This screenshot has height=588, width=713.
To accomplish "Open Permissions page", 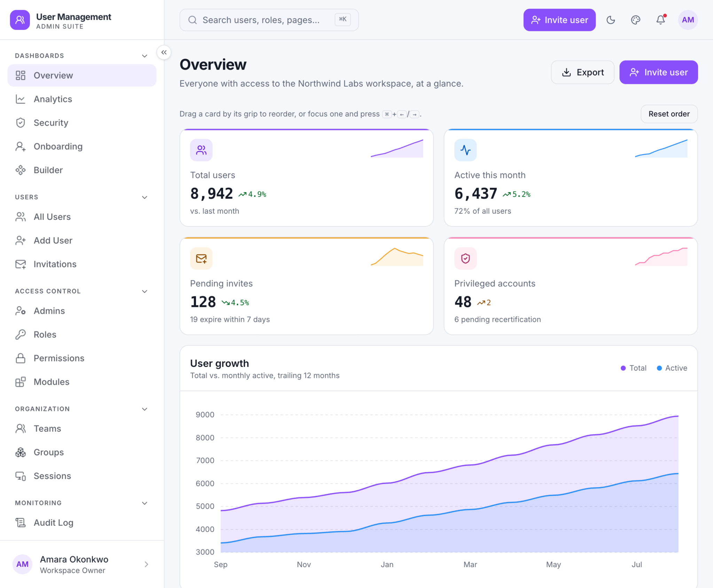I will pos(82,358).
